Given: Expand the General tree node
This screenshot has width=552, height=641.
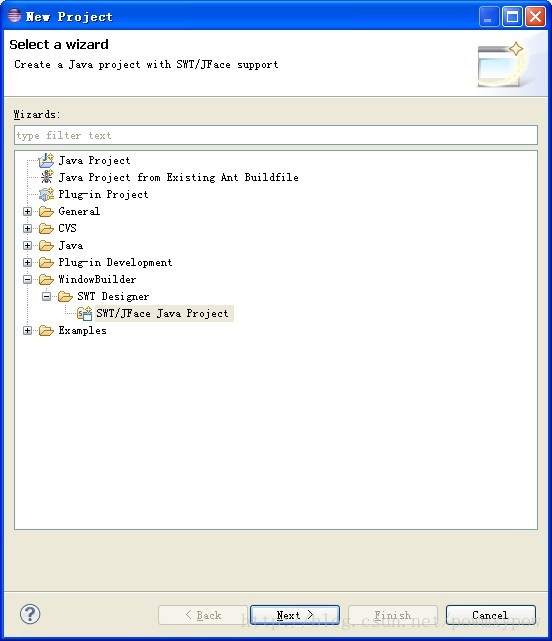Looking at the screenshot, I should point(27,211).
